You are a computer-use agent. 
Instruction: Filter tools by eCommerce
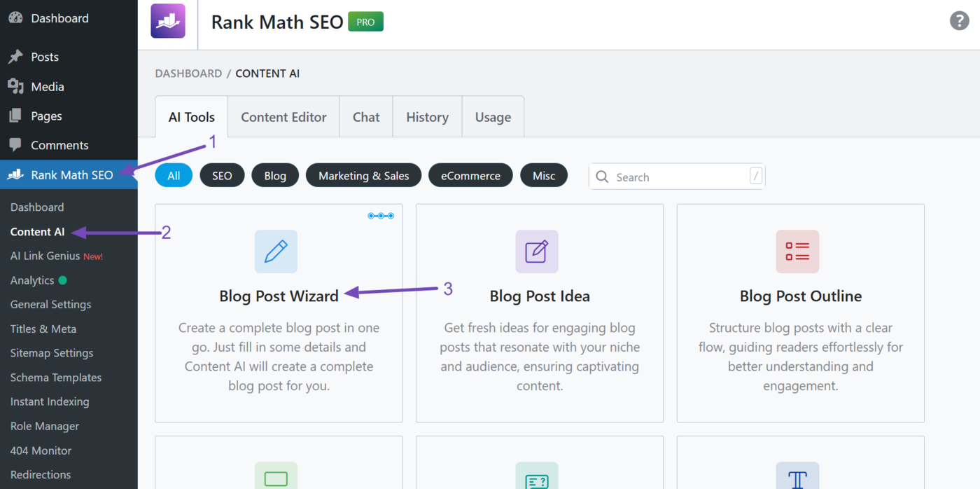[470, 176]
